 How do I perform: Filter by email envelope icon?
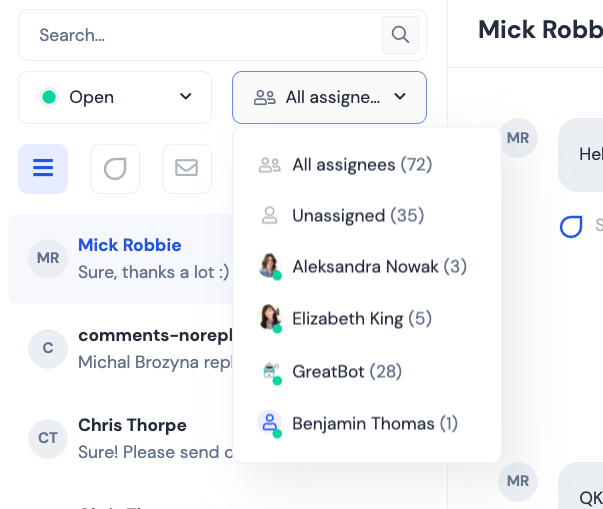point(187,168)
